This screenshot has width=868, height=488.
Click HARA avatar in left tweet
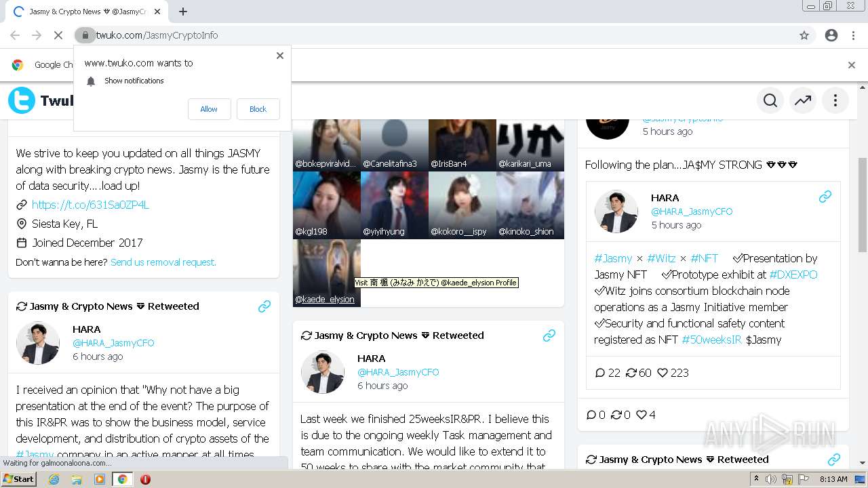38,343
